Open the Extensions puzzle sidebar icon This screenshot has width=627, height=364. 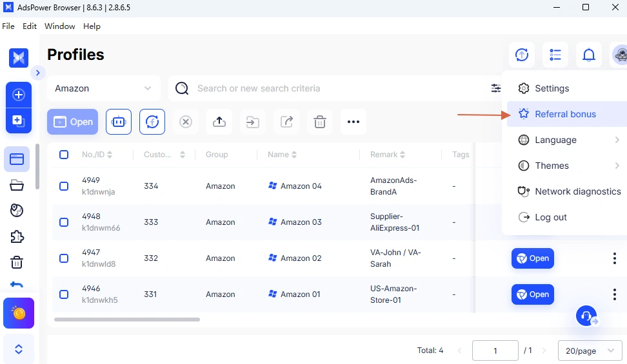[x=17, y=236]
